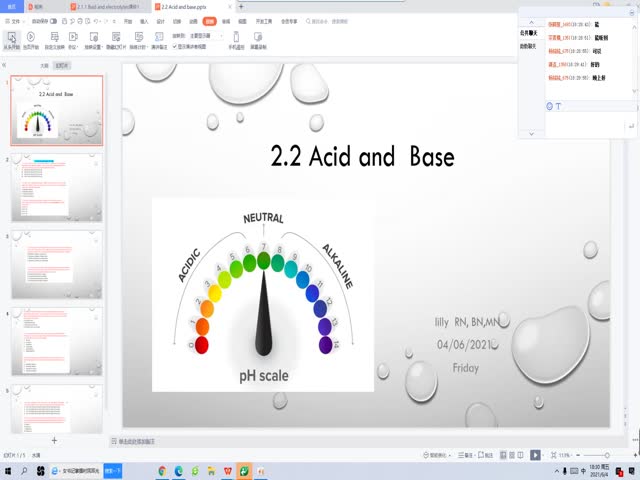Click fit slide to window icon
Image resolution: width=640 pixels, height=480 pixels.
553,455
